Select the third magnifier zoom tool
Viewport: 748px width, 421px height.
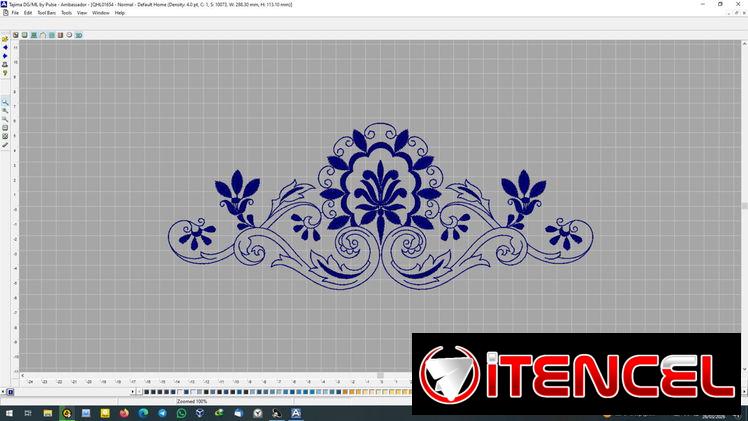click(5, 119)
